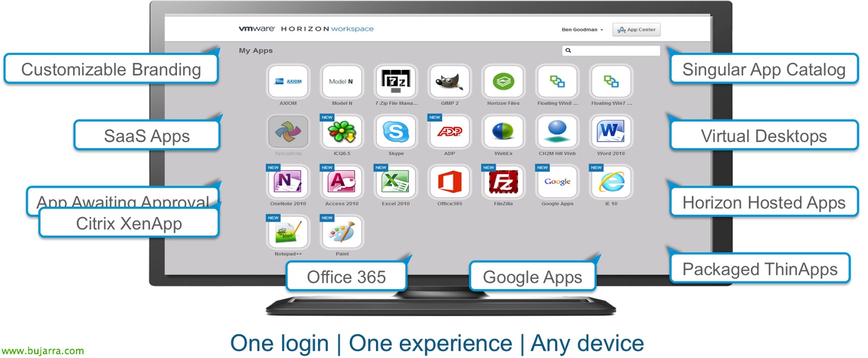This screenshot has height=358, width=868.
Task: Click the My Apps heading
Action: [x=256, y=50]
